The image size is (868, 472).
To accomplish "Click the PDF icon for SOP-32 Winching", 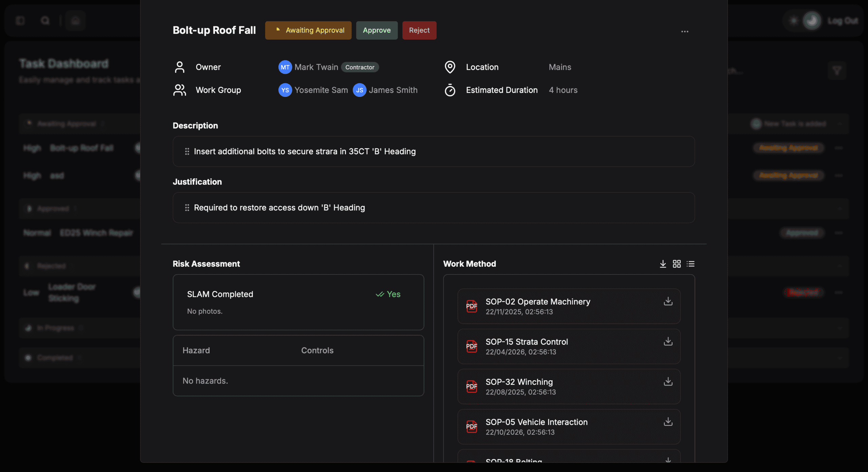I will click(x=472, y=387).
